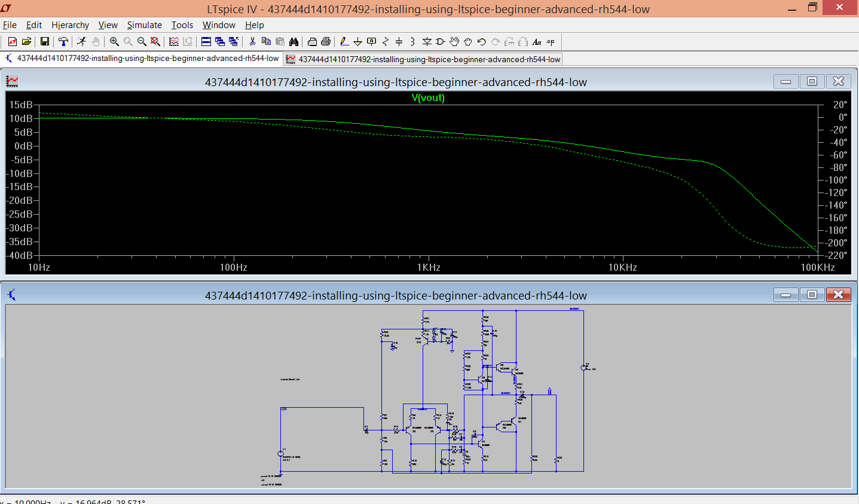Zoom to full extents with the crossed magnifier icon
Image resolution: width=859 pixels, height=504 pixels.
click(x=155, y=41)
